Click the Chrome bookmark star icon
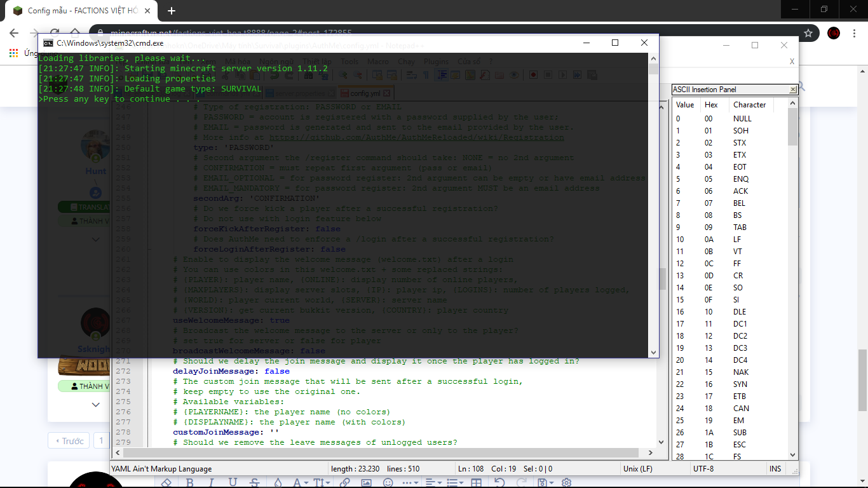 [x=808, y=33]
